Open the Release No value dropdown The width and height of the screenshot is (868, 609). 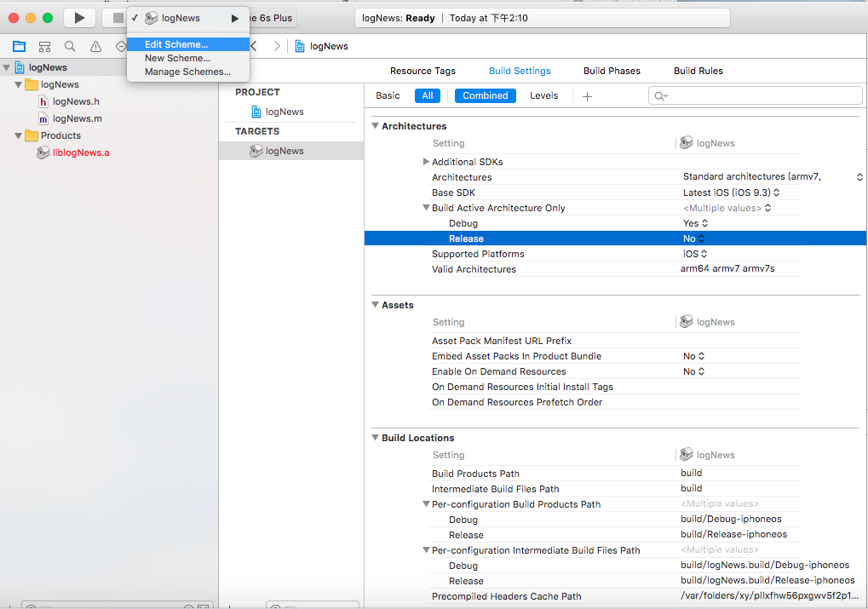click(x=693, y=238)
